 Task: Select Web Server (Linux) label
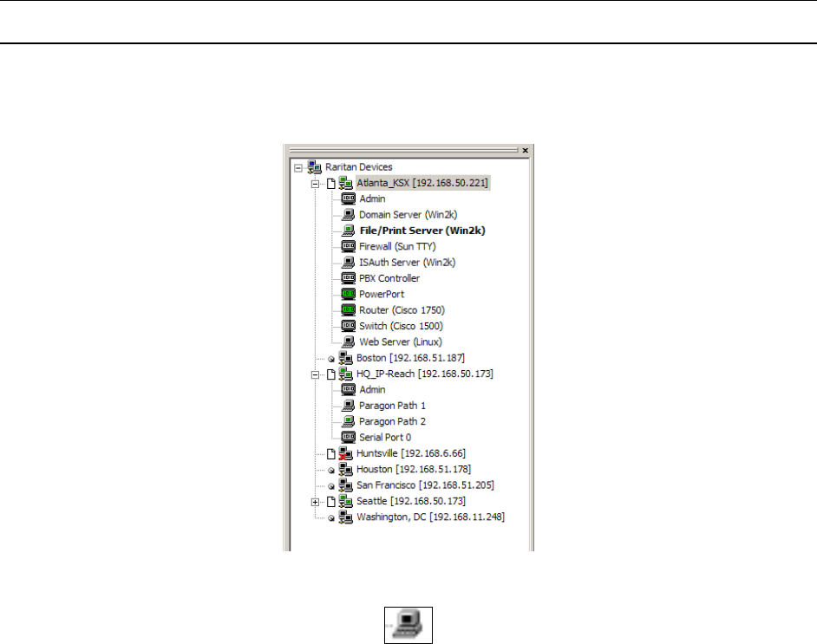click(400, 342)
